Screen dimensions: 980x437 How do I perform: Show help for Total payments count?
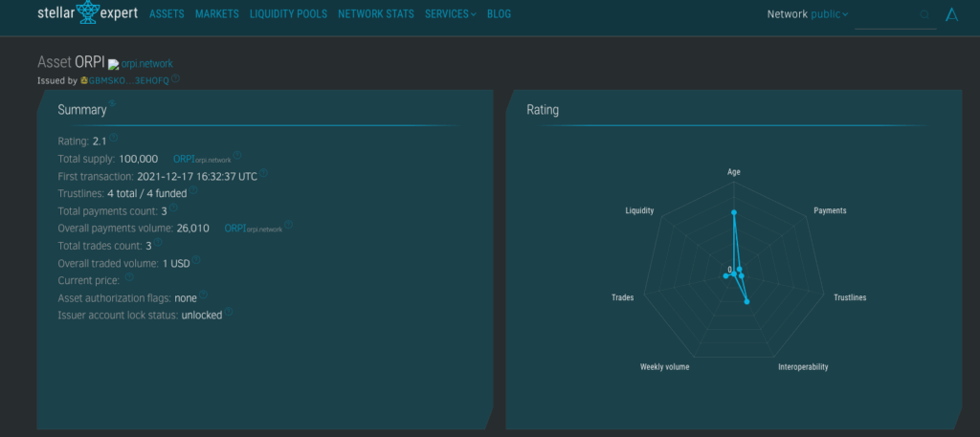coord(173,208)
